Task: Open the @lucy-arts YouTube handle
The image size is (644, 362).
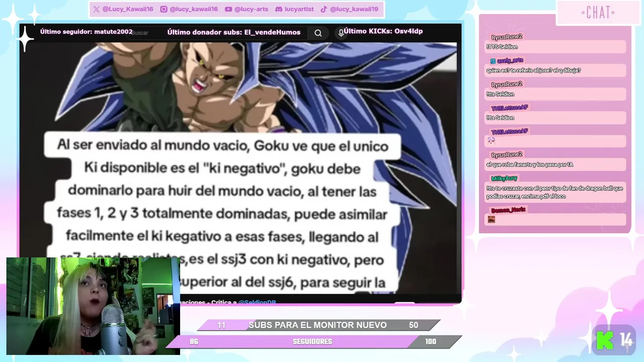Action: pyautogui.click(x=252, y=9)
